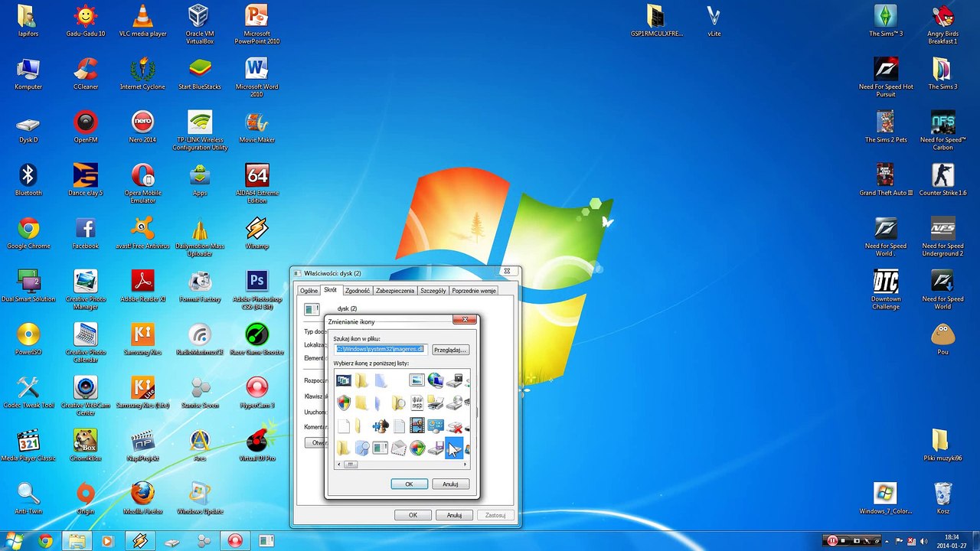Choose the stacked windows icon in first row
Viewport: 980px width, 551px height.
coord(344,380)
